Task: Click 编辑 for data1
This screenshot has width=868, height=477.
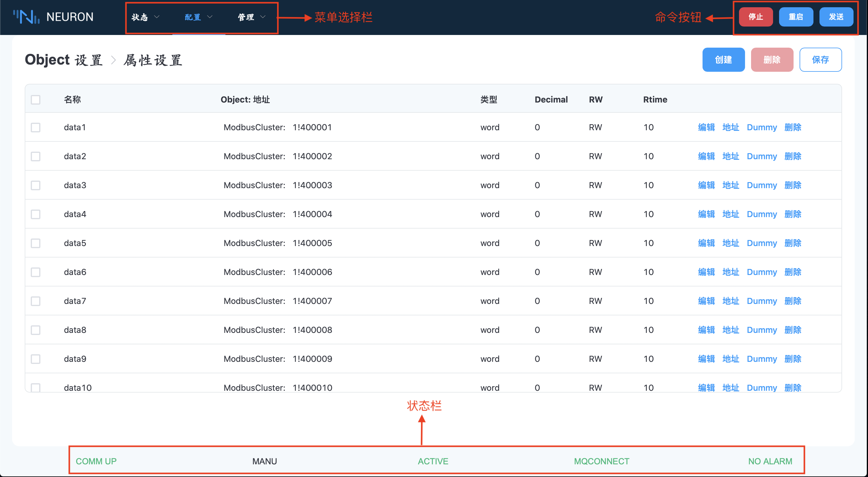Action: tap(706, 128)
